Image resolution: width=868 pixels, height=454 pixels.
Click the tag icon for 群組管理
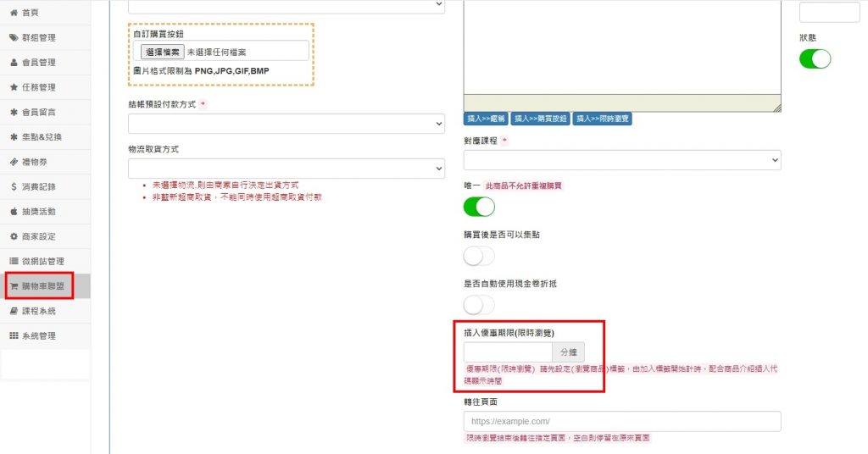pyautogui.click(x=14, y=37)
